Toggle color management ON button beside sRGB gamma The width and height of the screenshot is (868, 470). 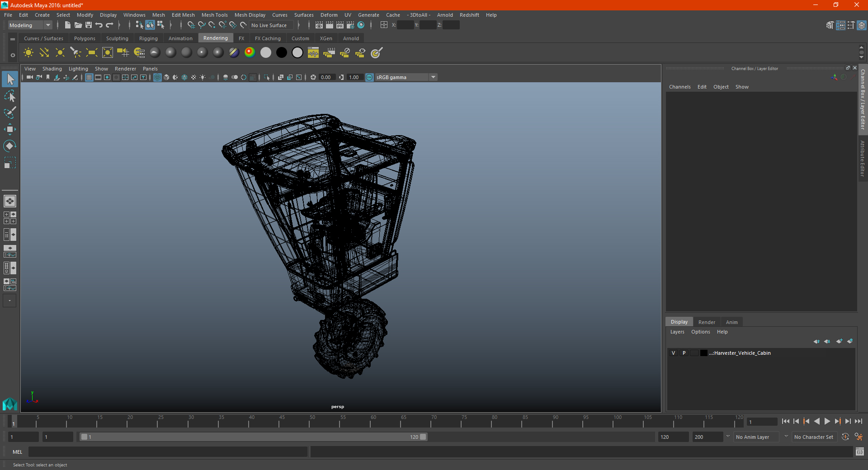(x=369, y=77)
